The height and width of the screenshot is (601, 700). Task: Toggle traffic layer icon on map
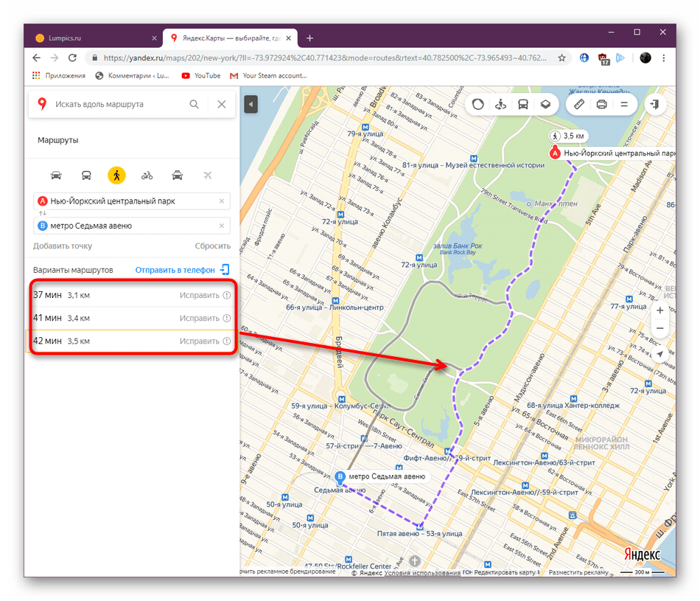click(478, 104)
